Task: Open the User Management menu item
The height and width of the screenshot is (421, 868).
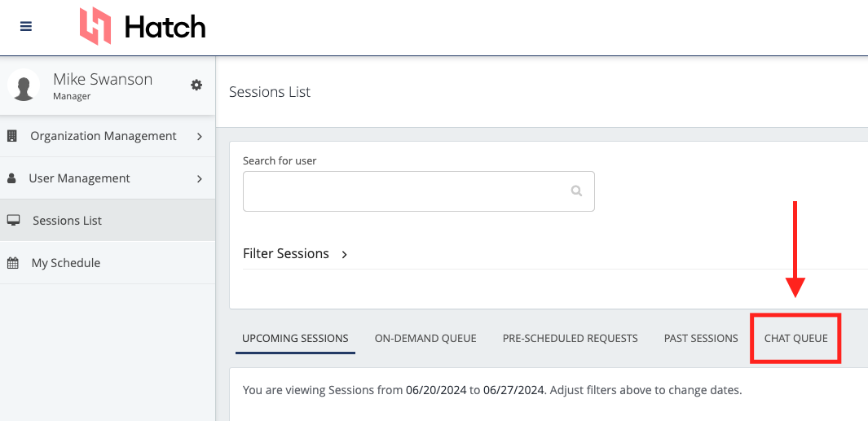Action: click(108, 178)
